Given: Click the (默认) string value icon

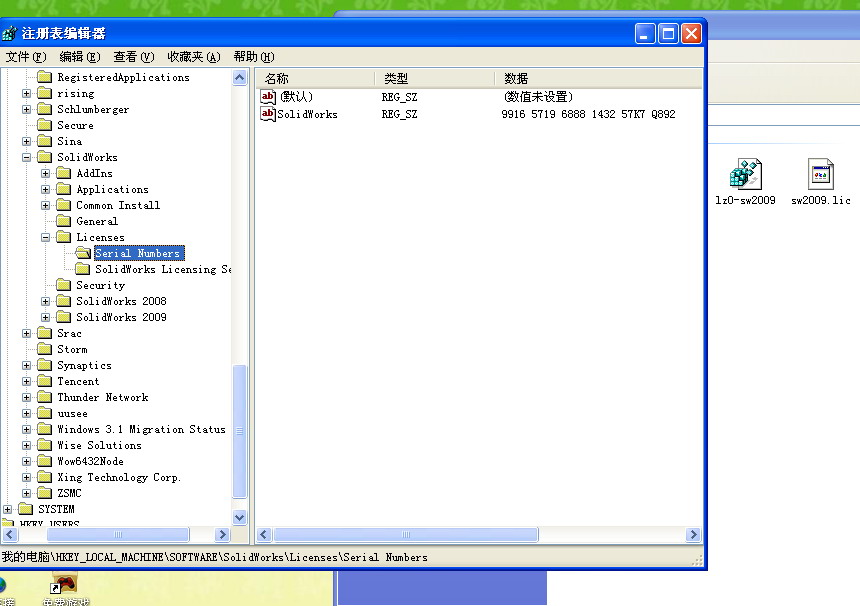Looking at the screenshot, I should [268, 97].
